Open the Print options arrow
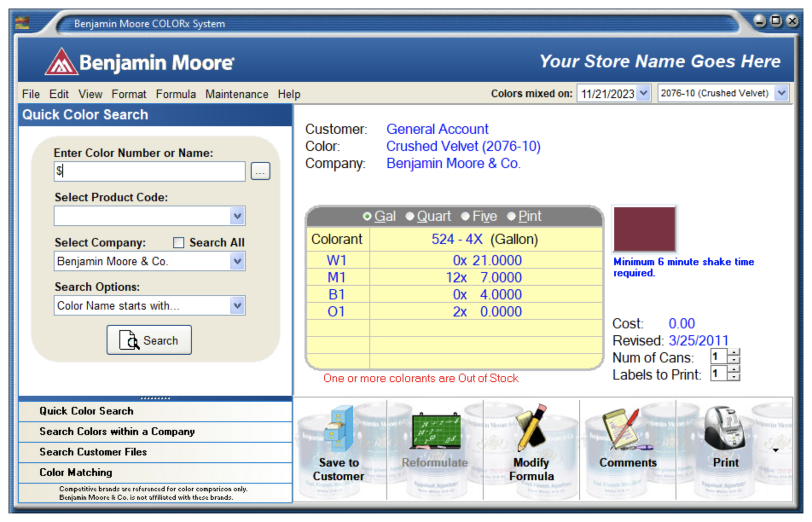Image resolution: width=812 pixels, height=522 pixels. click(x=775, y=450)
